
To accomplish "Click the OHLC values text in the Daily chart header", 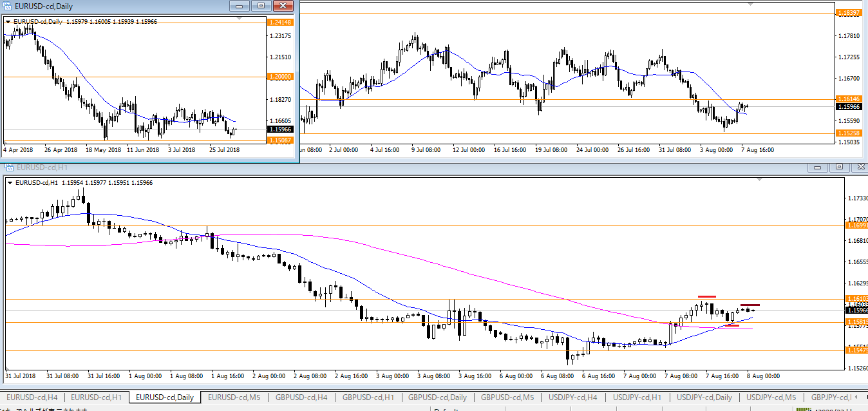I will (111, 21).
